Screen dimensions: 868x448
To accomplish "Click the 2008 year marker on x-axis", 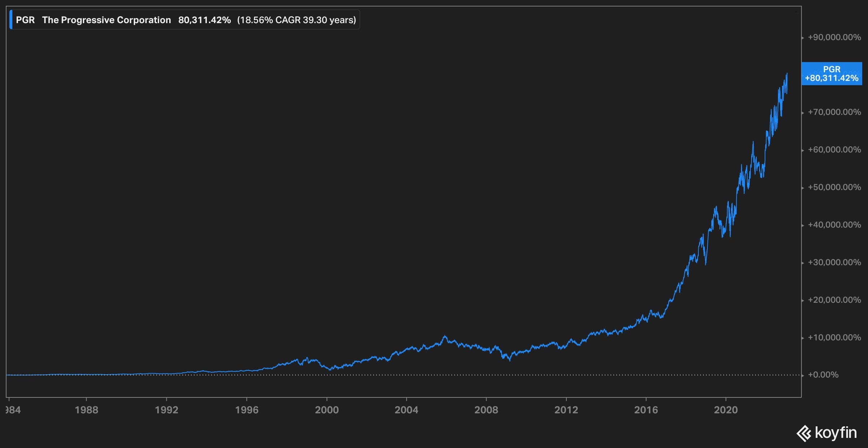I will [486, 410].
